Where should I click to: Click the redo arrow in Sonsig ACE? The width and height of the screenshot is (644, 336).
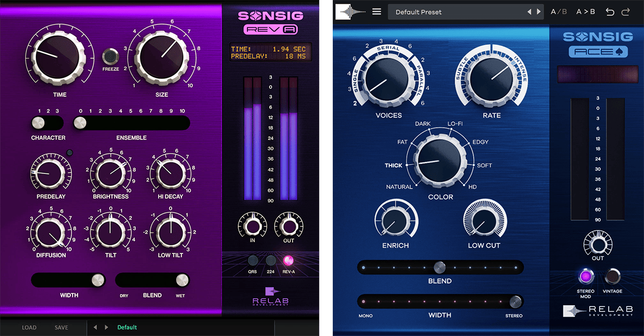[x=626, y=11]
